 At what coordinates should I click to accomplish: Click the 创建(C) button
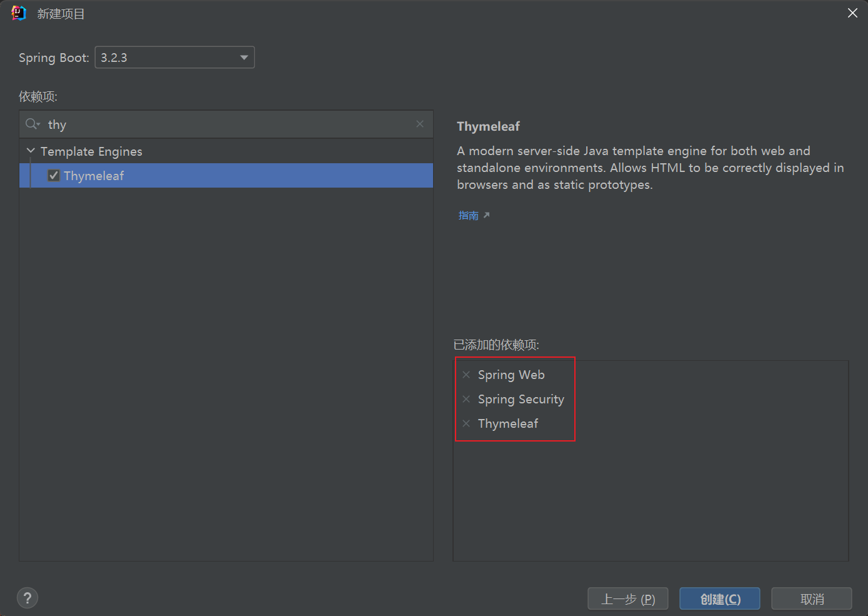click(x=720, y=598)
